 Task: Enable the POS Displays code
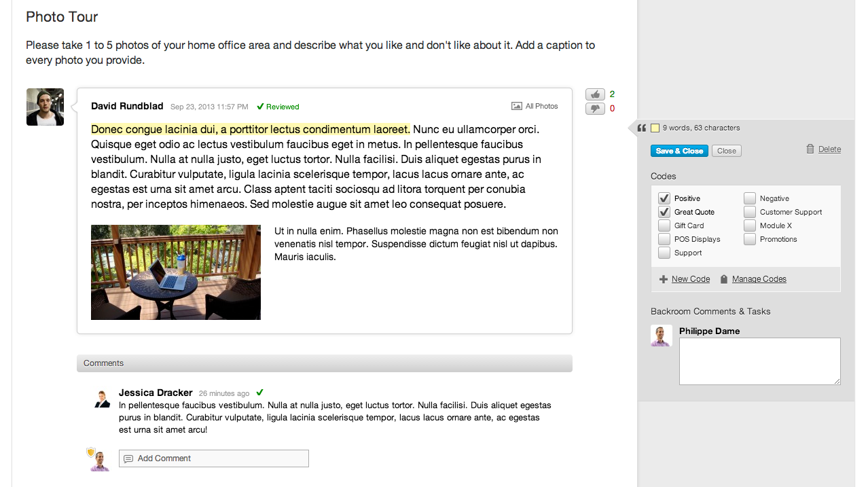coord(664,239)
